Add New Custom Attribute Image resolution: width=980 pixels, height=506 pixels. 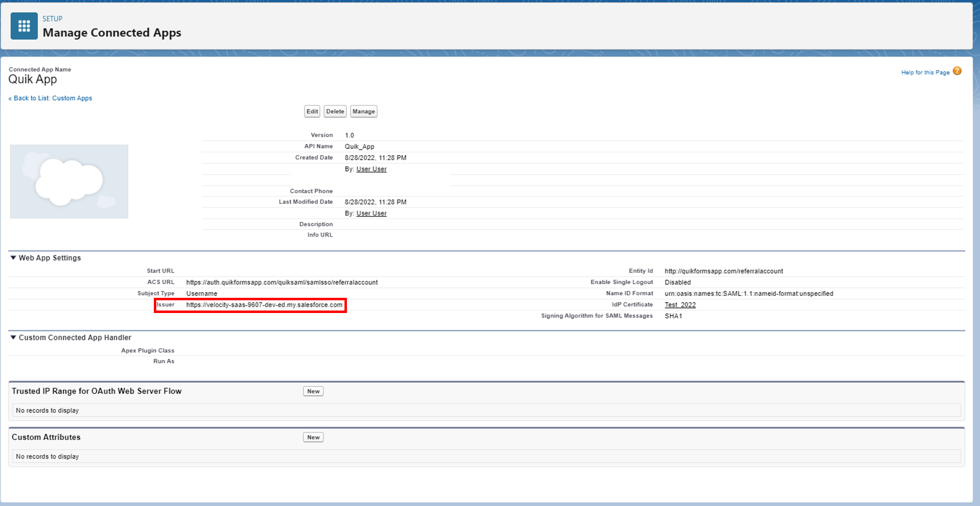click(313, 437)
